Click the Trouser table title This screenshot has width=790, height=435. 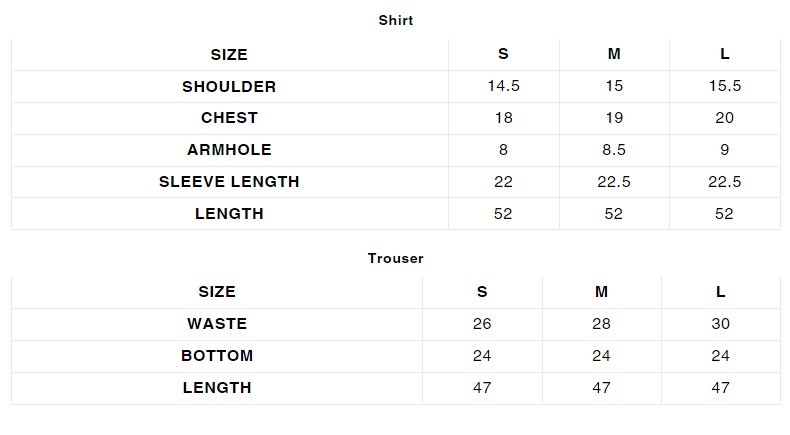(395, 258)
